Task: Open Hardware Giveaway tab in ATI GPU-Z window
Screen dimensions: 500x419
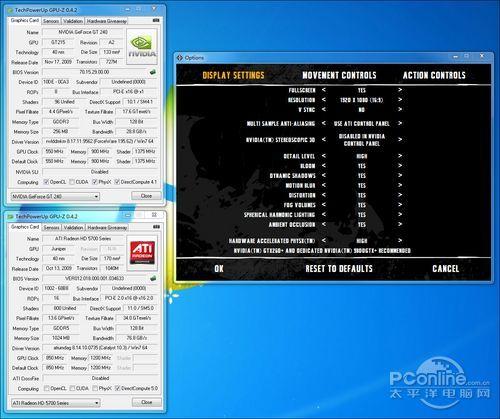Action: point(107,227)
